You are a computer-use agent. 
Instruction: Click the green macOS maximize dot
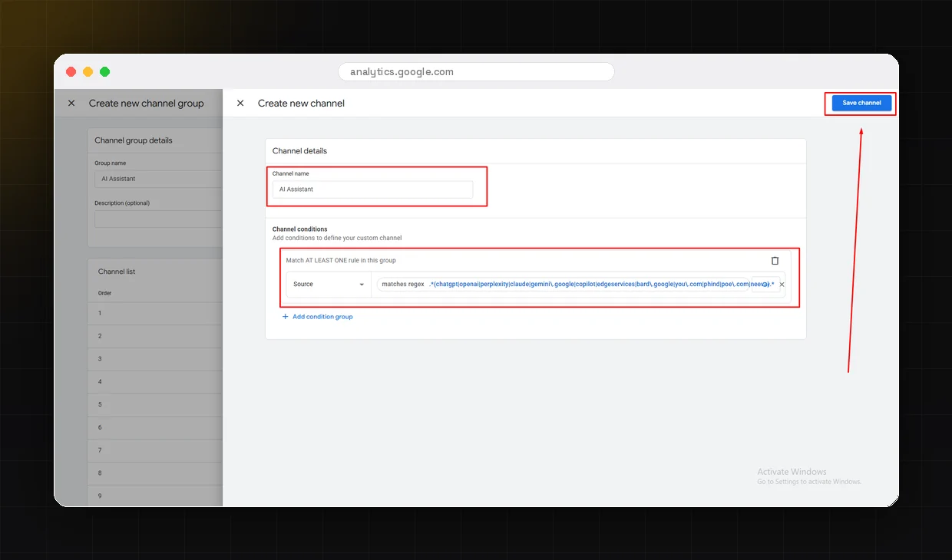[104, 72]
